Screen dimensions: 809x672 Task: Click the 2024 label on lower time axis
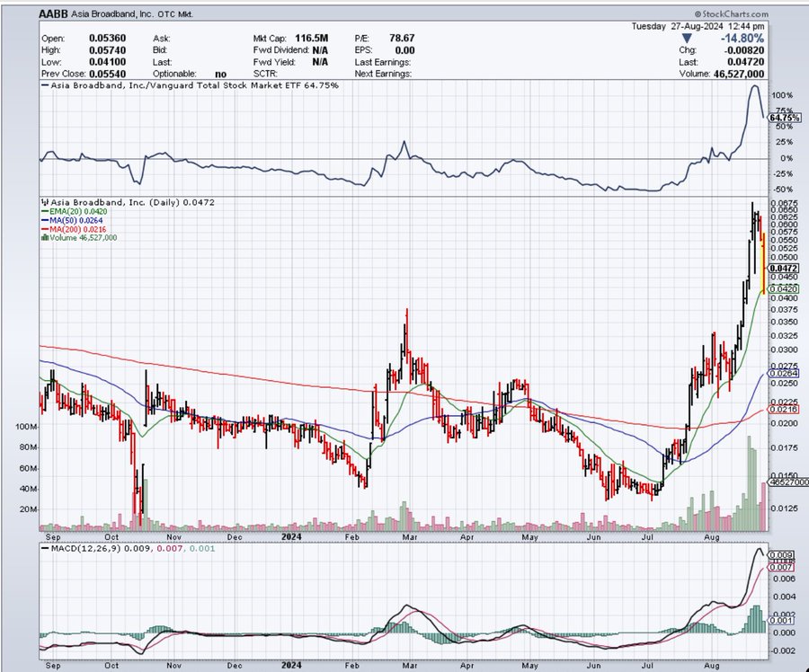291,666
